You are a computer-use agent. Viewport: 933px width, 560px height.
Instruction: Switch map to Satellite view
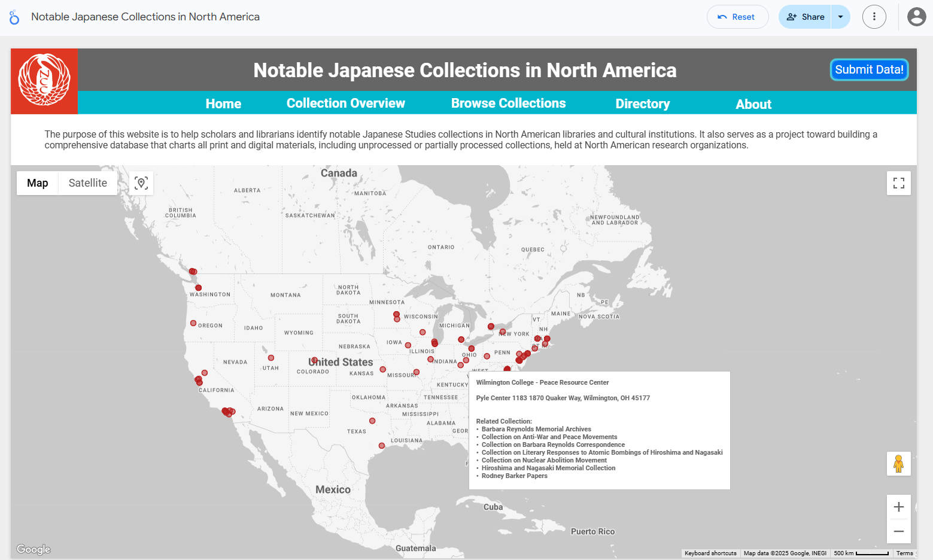[87, 183]
